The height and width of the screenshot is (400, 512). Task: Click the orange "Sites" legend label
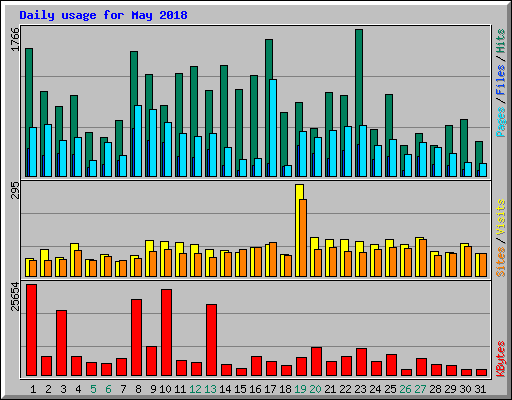(501, 262)
